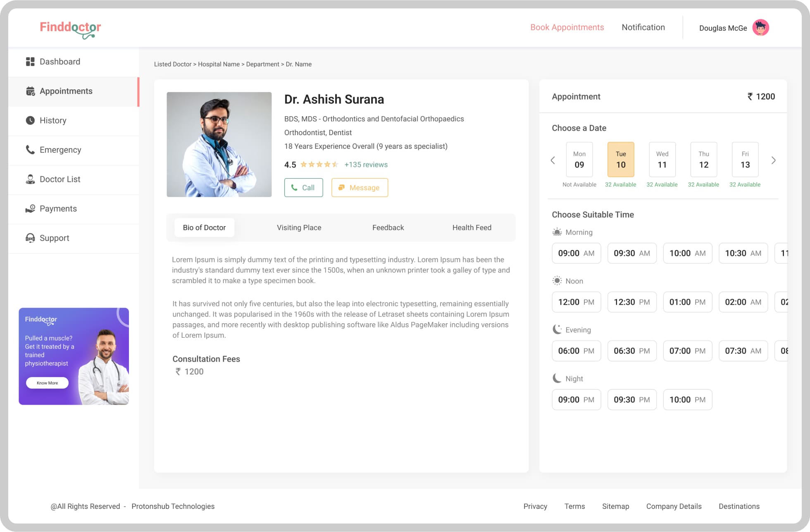Open History in the sidebar

[74, 120]
